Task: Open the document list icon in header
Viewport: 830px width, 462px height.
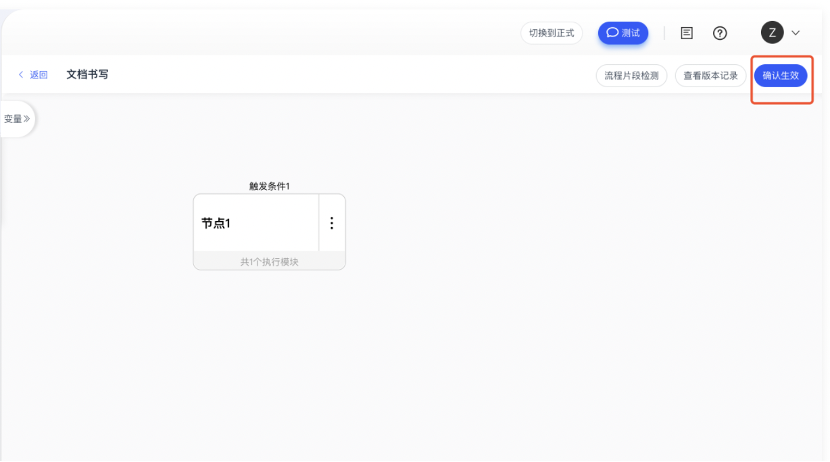Action: pyautogui.click(x=687, y=33)
